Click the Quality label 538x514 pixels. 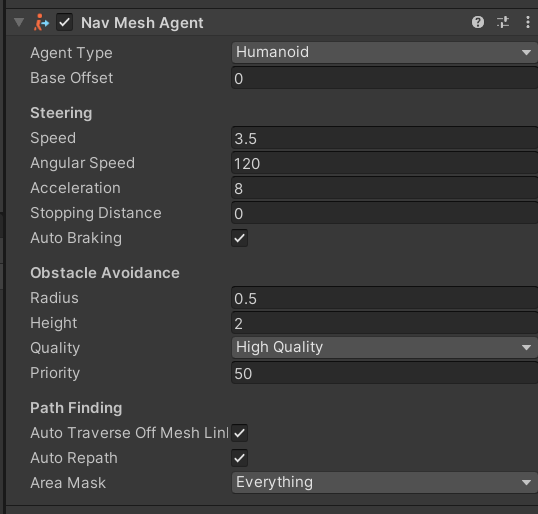click(x=55, y=348)
